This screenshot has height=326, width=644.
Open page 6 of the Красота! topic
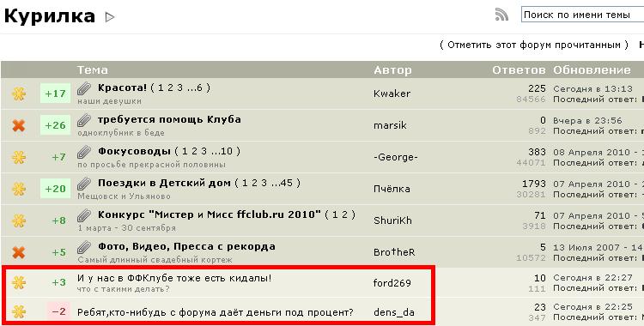[x=199, y=88]
